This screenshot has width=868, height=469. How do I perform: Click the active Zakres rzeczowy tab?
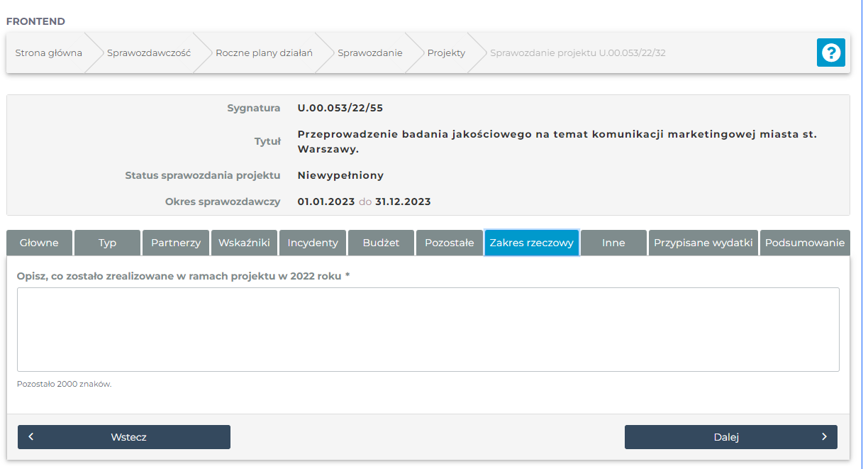coord(531,243)
